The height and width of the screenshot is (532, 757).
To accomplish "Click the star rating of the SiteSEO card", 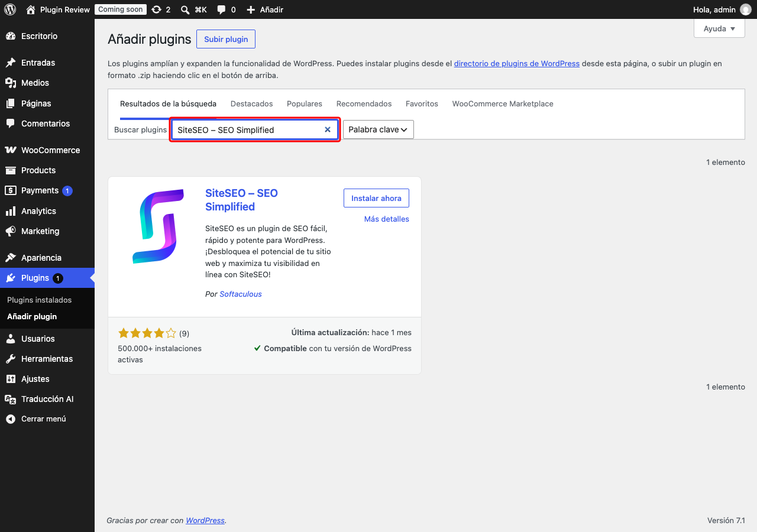I will tap(147, 333).
